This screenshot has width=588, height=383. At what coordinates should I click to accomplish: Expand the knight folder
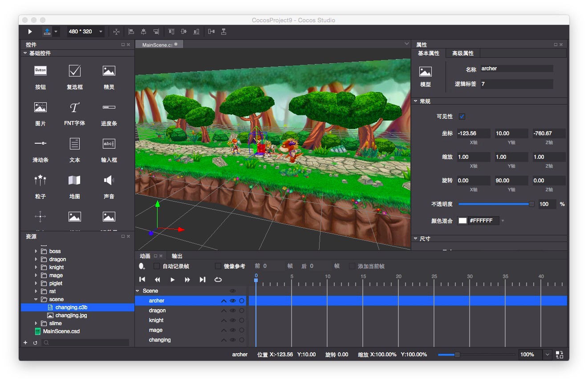tap(36, 267)
